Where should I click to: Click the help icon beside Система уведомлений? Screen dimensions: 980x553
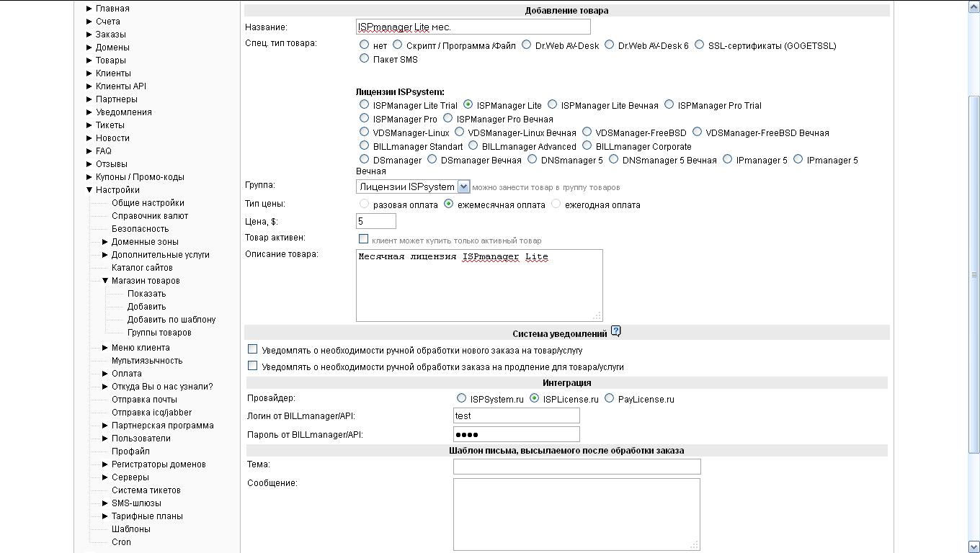pos(615,332)
